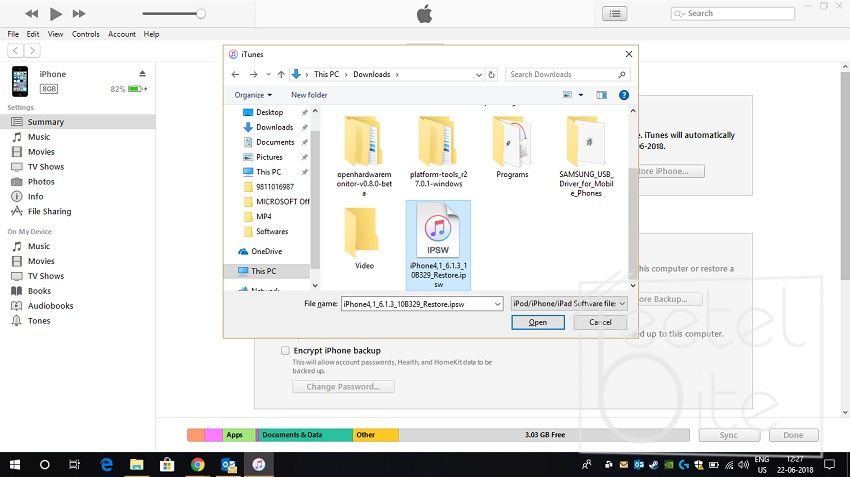Select the SAMSUNG USB Driver folder
Screen dimensions: 850x477
[586, 157]
